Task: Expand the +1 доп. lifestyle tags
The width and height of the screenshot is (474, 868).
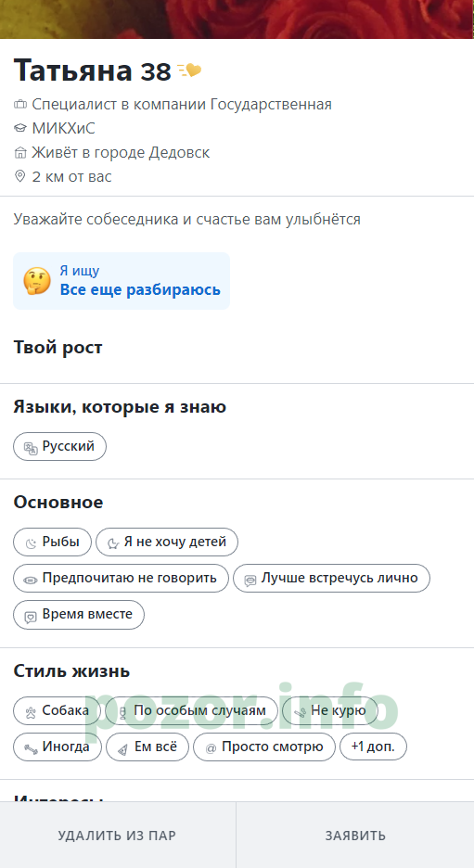Action: [373, 747]
